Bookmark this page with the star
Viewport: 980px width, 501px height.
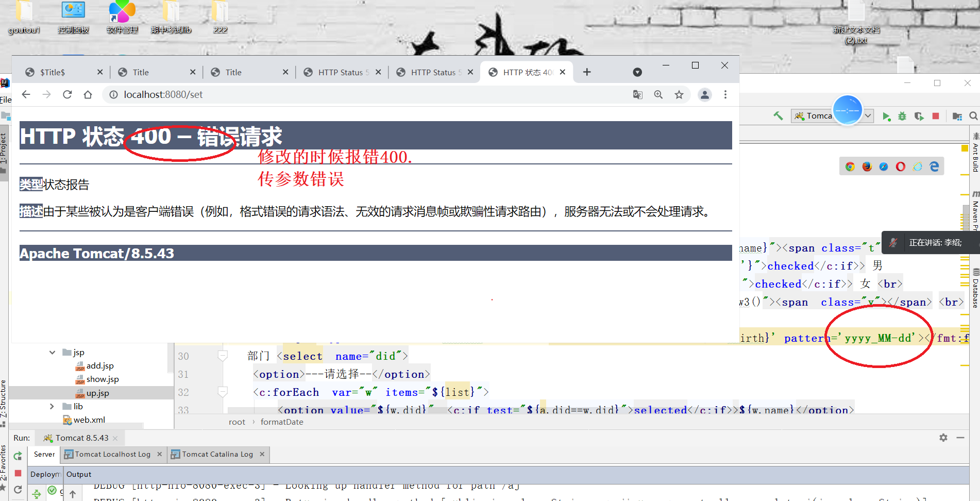679,94
